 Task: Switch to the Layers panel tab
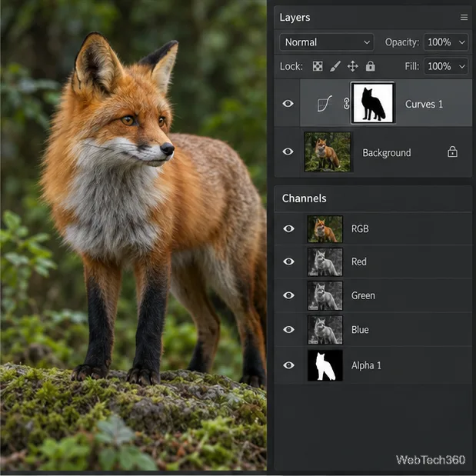click(295, 18)
